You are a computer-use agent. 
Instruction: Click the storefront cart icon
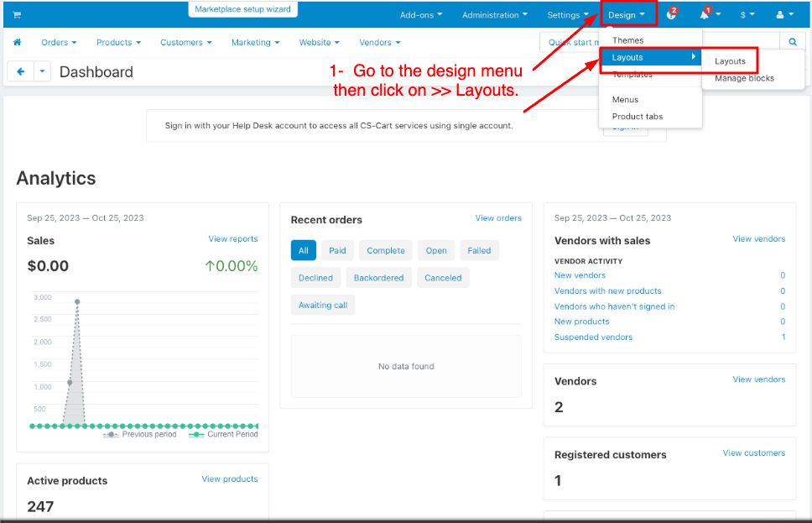coord(17,15)
